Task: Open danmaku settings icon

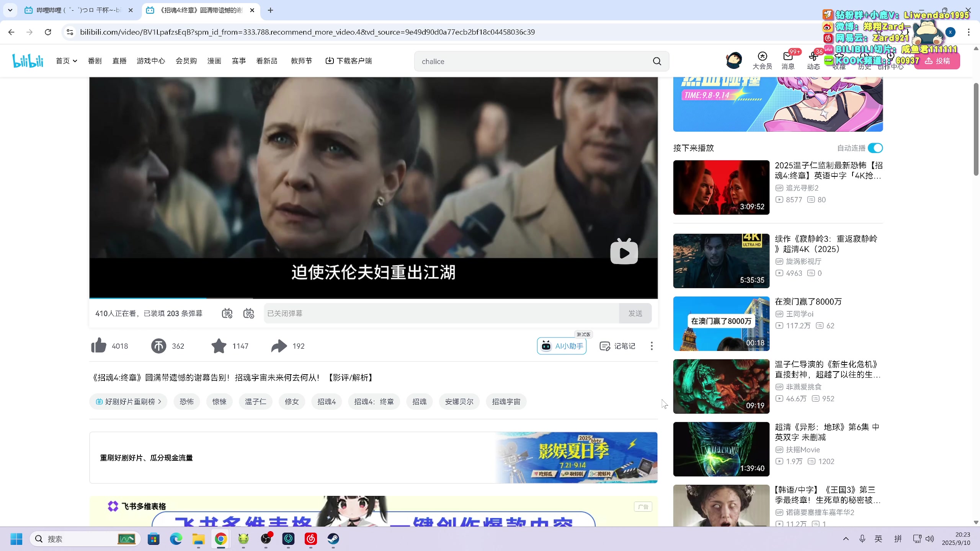Action: tap(249, 313)
